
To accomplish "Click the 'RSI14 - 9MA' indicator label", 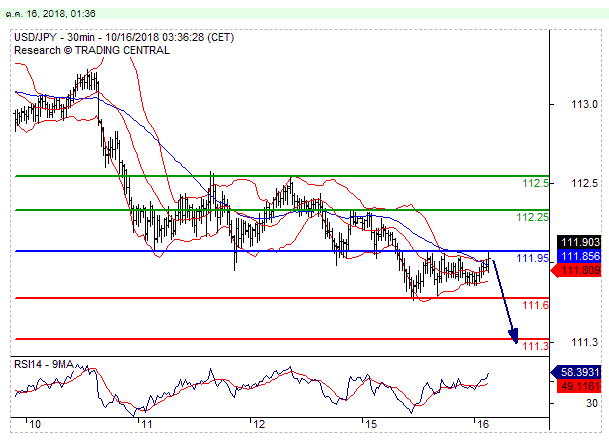I will coord(44,364).
